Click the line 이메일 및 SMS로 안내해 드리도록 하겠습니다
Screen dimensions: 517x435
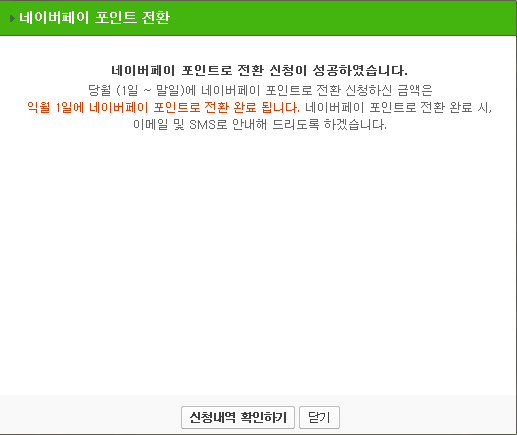point(260,125)
